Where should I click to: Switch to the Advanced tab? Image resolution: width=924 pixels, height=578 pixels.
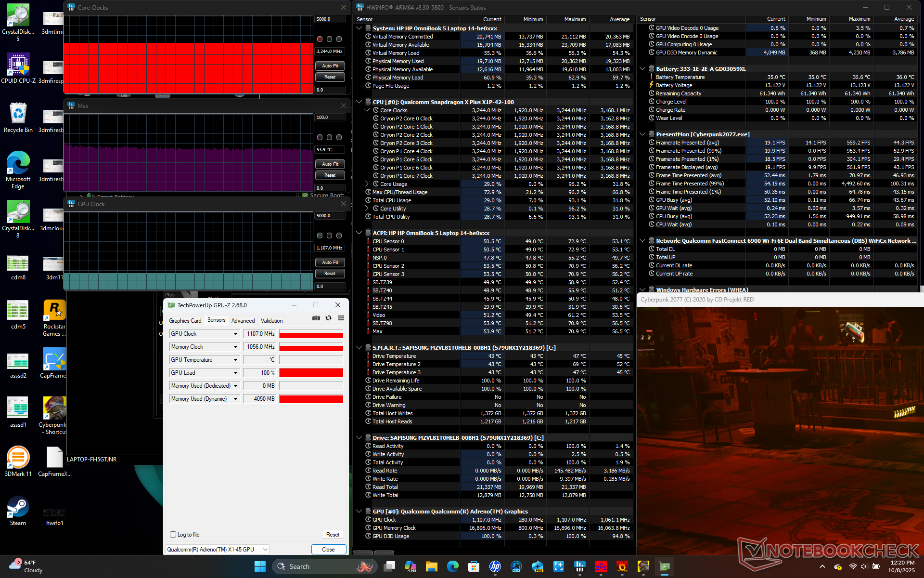coord(243,321)
